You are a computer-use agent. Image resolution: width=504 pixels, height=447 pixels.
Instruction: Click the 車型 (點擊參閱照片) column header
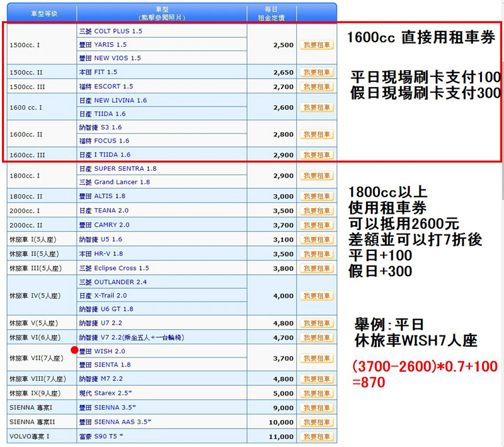(x=162, y=13)
